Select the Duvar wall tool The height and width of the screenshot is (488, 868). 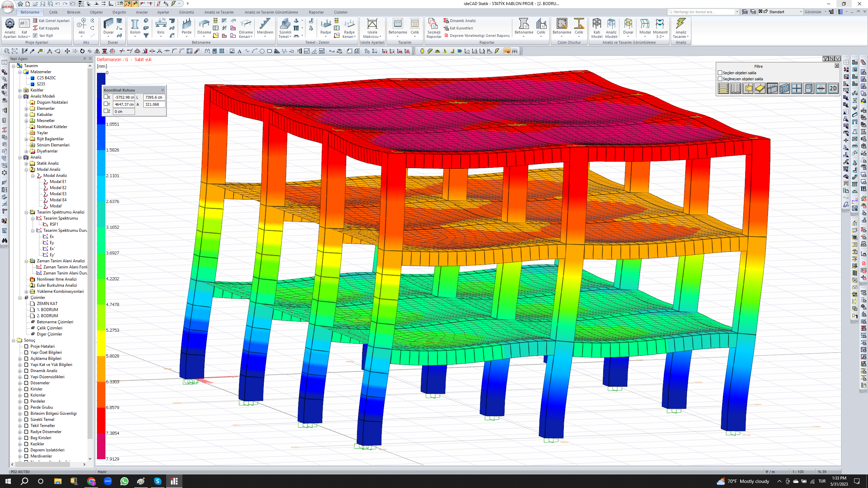[x=108, y=27]
